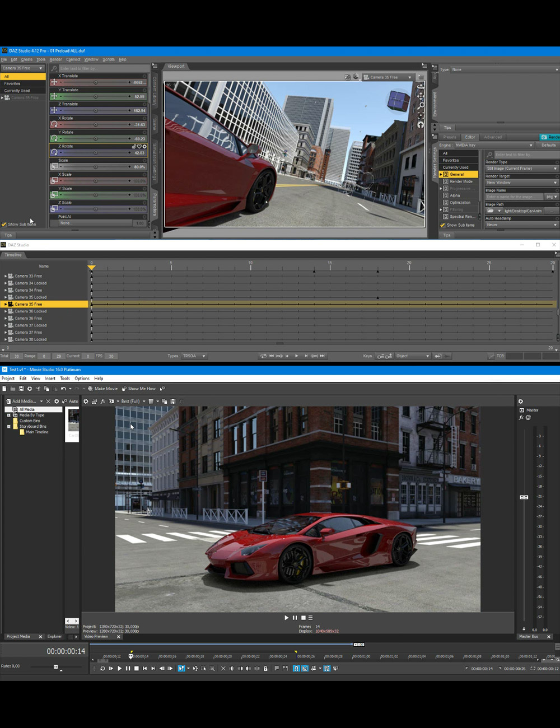Enable the Show Sub Items checkbox in DAZ Studio
The height and width of the screenshot is (728, 560).
pyautogui.click(x=4, y=224)
